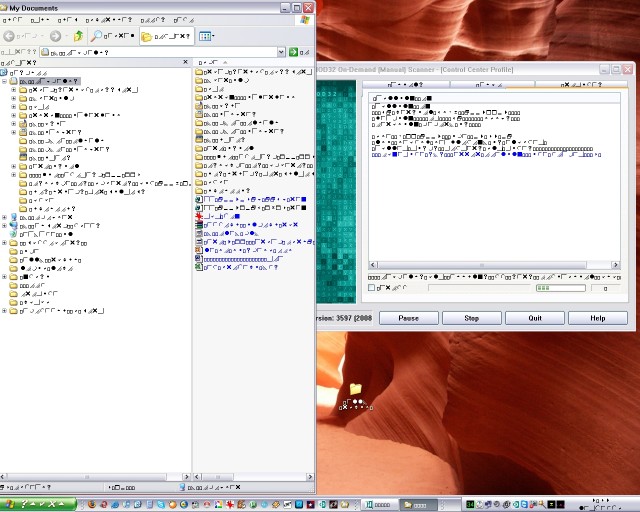This screenshot has width=640, height=512.
Task: Go up one folder level
Action: 79,36
